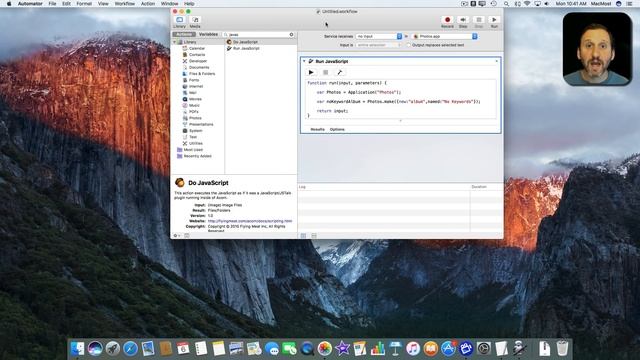
Task: Collapse the Library tree disclosure triangle
Action: (175, 42)
